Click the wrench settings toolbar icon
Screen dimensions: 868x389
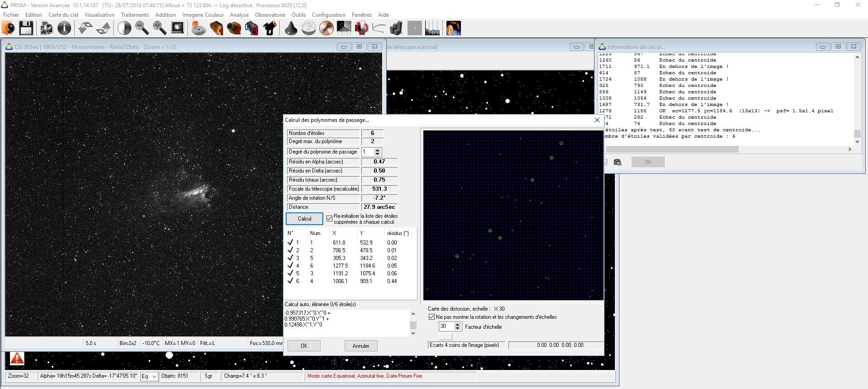326,28
